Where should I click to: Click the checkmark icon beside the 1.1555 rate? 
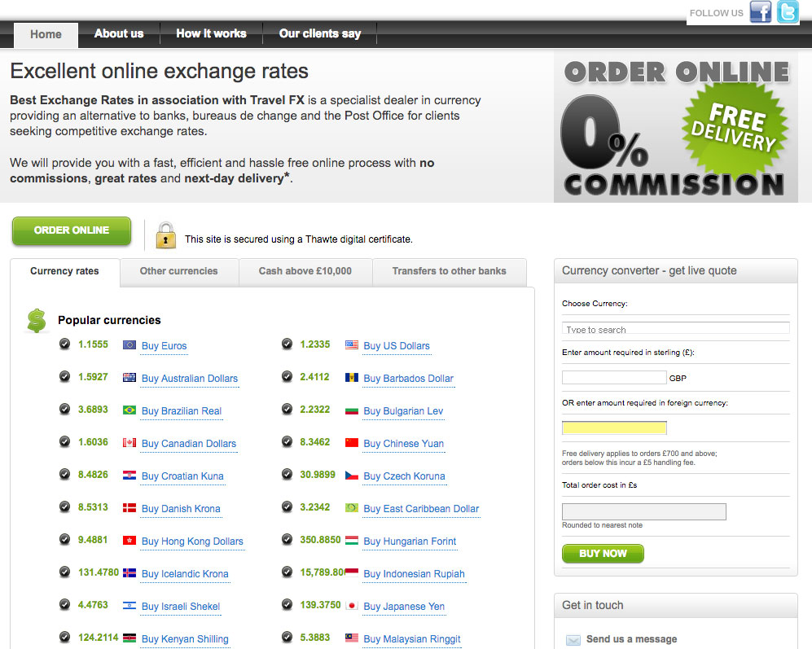[x=64, y=344]
